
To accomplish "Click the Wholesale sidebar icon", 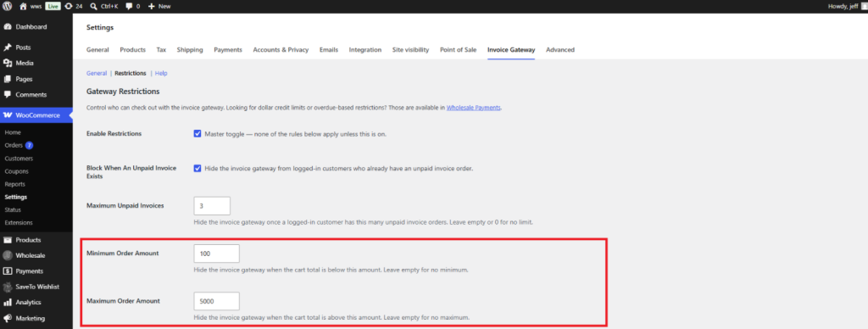I will pos(8,255).
